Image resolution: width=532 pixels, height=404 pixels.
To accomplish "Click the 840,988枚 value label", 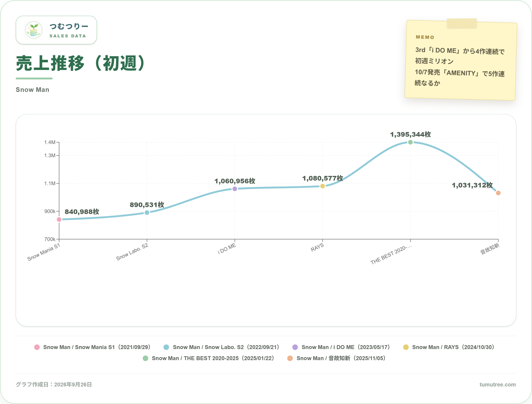I will pos(82,212).
